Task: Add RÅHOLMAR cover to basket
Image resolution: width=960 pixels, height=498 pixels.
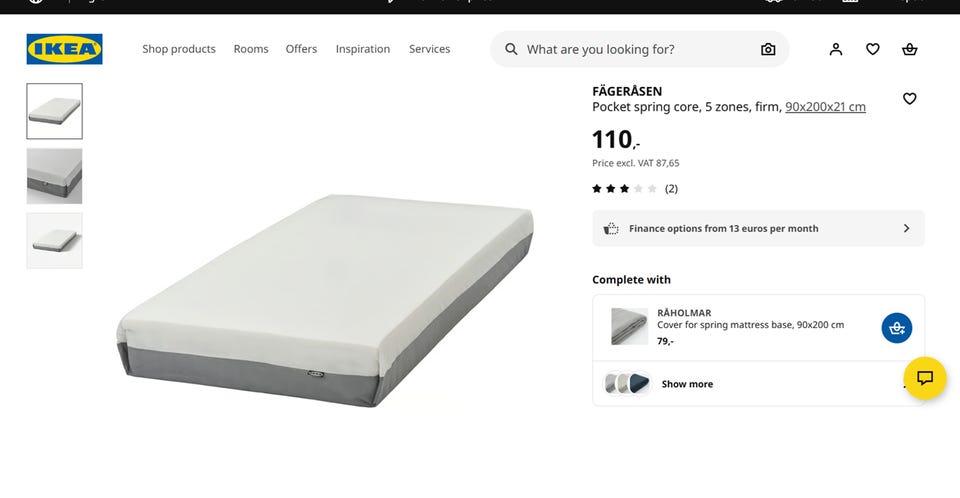Action: coord(896,328)
